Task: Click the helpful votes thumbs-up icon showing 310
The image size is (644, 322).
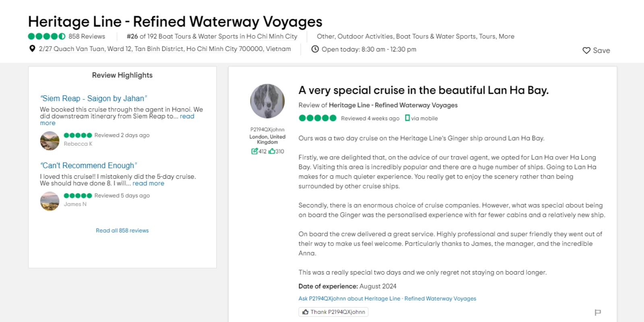Action: [272, 151]
